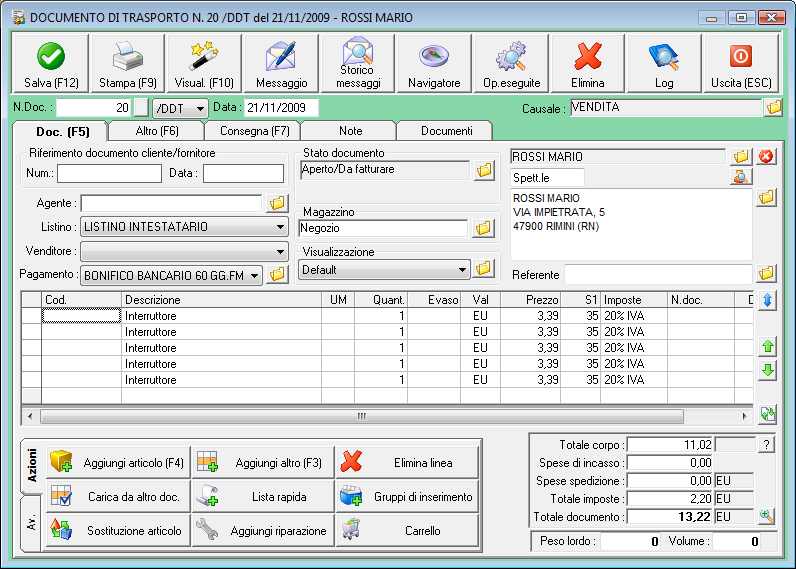The width and height of the screenshot is (796, 569).
Task: Print document with Stampa (F9)
Action: (x=127, y=63)
